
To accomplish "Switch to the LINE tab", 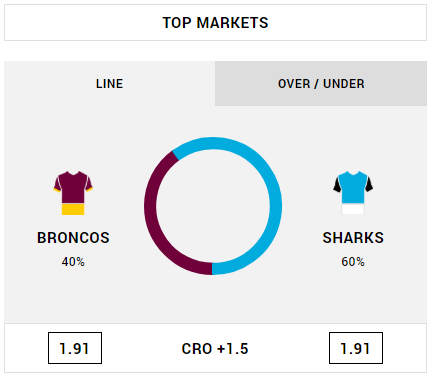I will coord(110,84).
